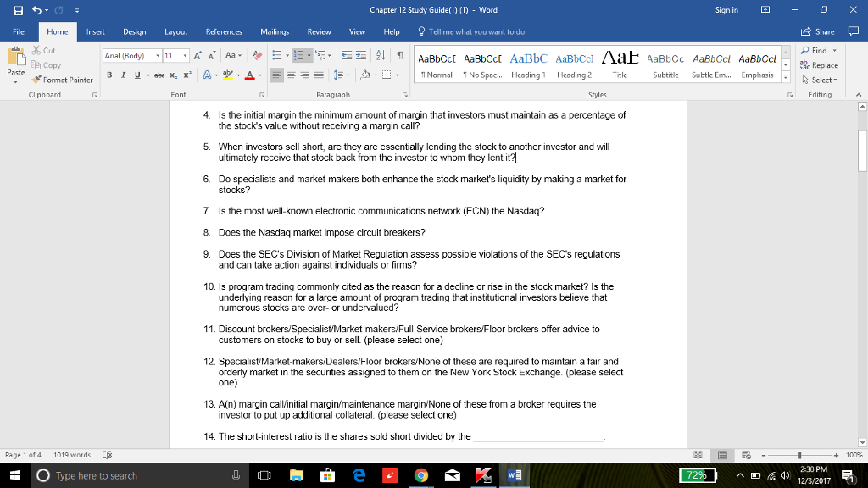Image resolution: width=868 pixels, height=488 pixels.
Task: Toggle text highlight color on selection
Action: point(229,75)
